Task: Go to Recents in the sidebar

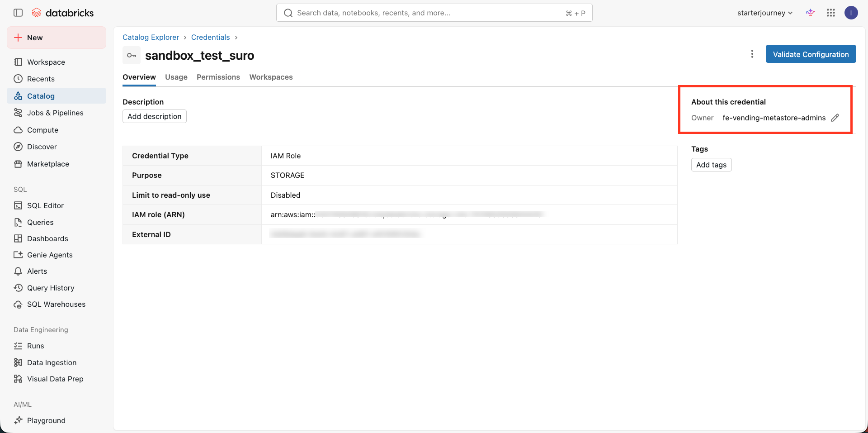Action: coord(57,79)
